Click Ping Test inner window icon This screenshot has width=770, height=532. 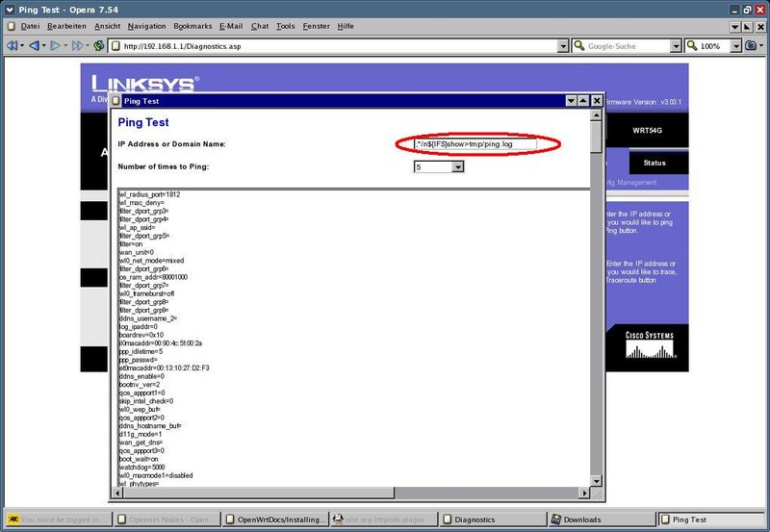(x=115, y=101)
